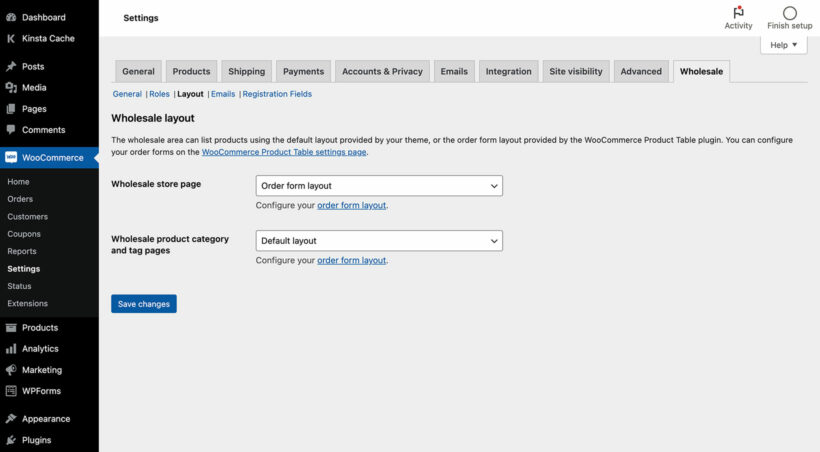Go to WooCommerce Home submenu
The height and width of the screenshot is (452, 820).
click(18, 182)
